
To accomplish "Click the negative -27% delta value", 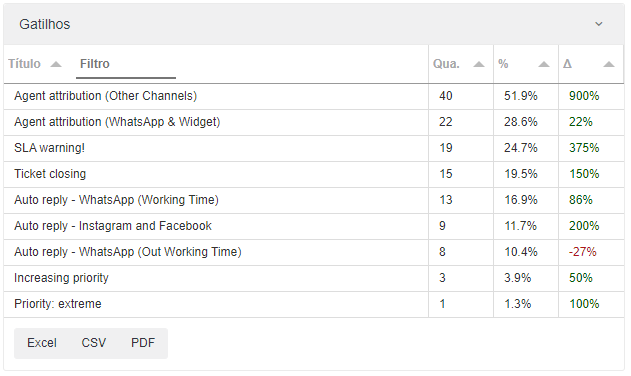I will pos(582,252).
